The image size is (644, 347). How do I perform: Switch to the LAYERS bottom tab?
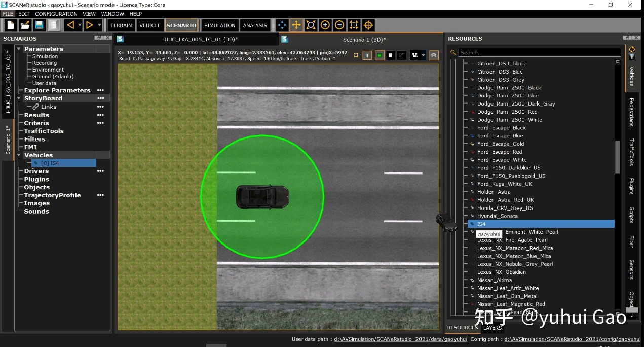[x=493, y=328]
